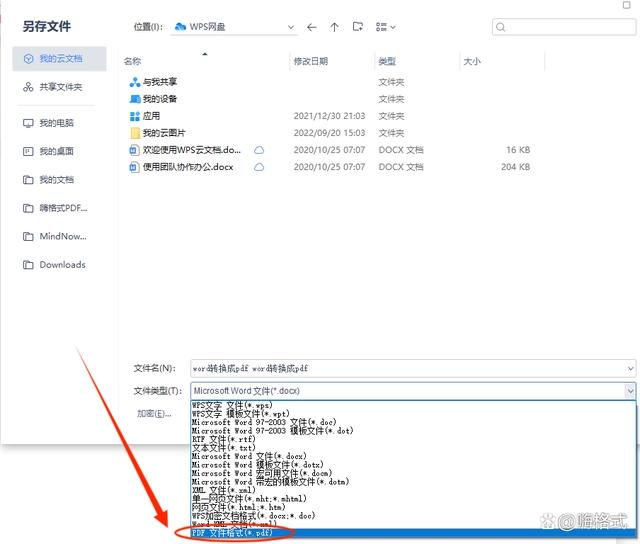Image resolution: width=640 pixels, height=544 pixels.
Task: Click the 16 KB size cell
Action: [x=518, y=150]
